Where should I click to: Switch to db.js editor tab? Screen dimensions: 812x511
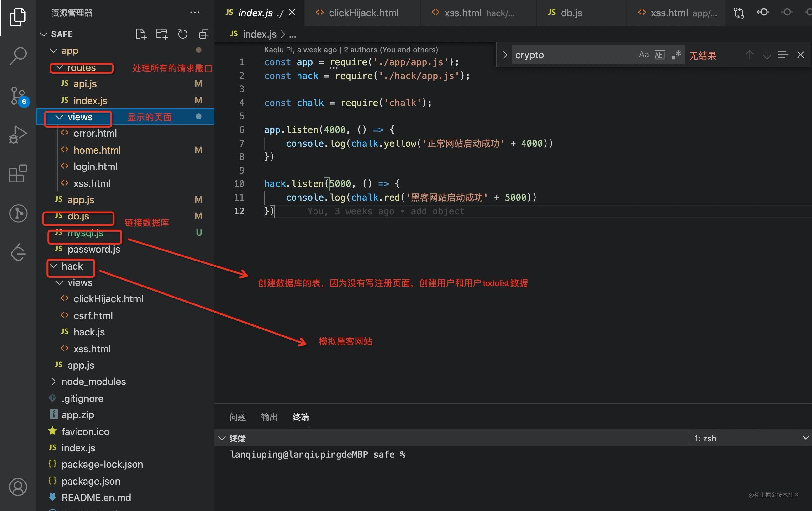click(x=582, y=13)
